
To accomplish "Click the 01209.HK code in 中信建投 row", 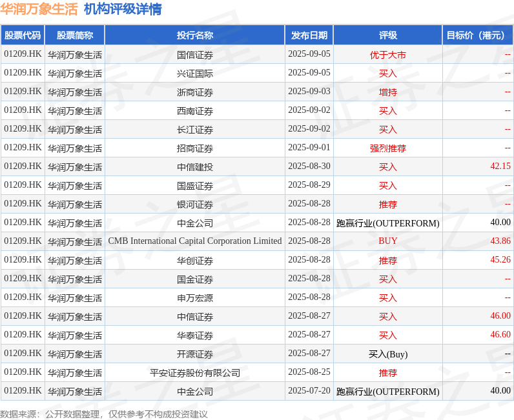I will click(23, 166).
